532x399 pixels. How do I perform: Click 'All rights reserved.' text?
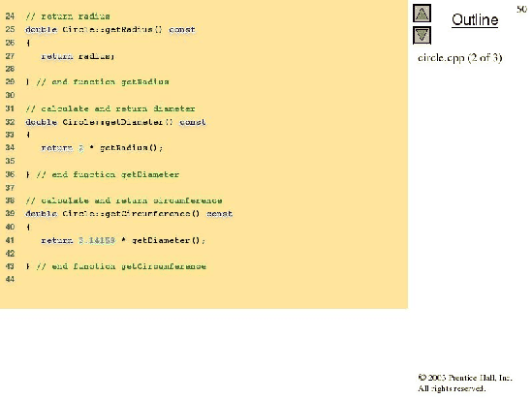[x=452, y=388]
